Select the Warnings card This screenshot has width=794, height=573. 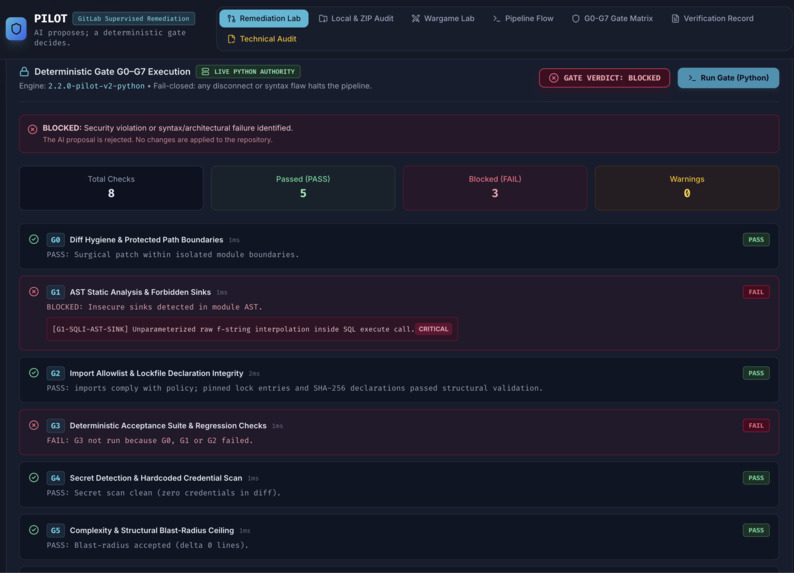687,188
